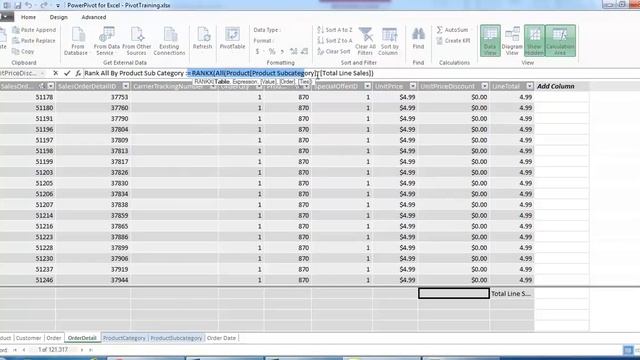Viewport: 640px width, 360px height.
Task: Select the Total Line S... measure cell
Action: [x=512, y=293]
